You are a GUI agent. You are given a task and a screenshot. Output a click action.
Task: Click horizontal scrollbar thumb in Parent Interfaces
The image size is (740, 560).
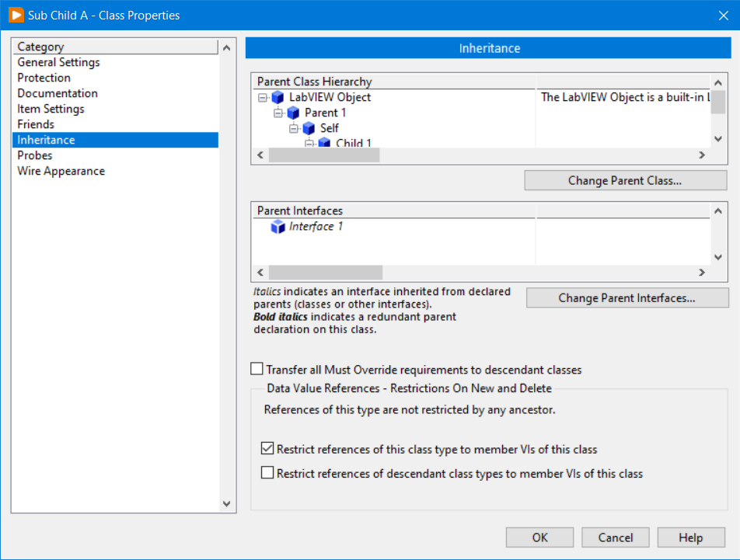(326, 273)
